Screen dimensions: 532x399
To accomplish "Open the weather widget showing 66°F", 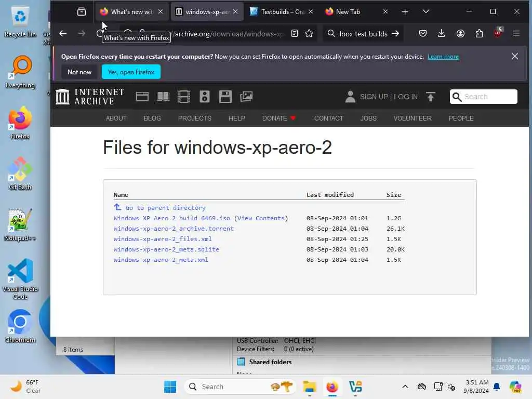I will click(x=25, y=387).
